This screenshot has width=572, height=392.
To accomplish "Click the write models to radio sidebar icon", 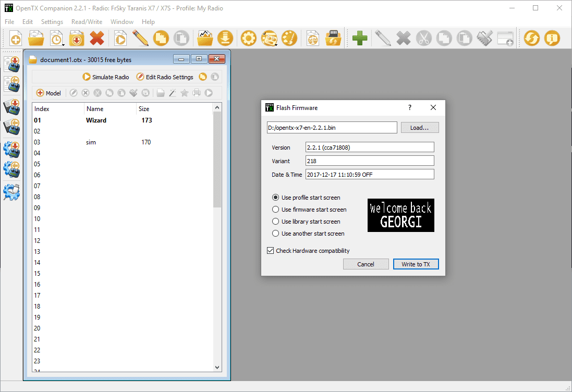I will (x=11, y=64).
